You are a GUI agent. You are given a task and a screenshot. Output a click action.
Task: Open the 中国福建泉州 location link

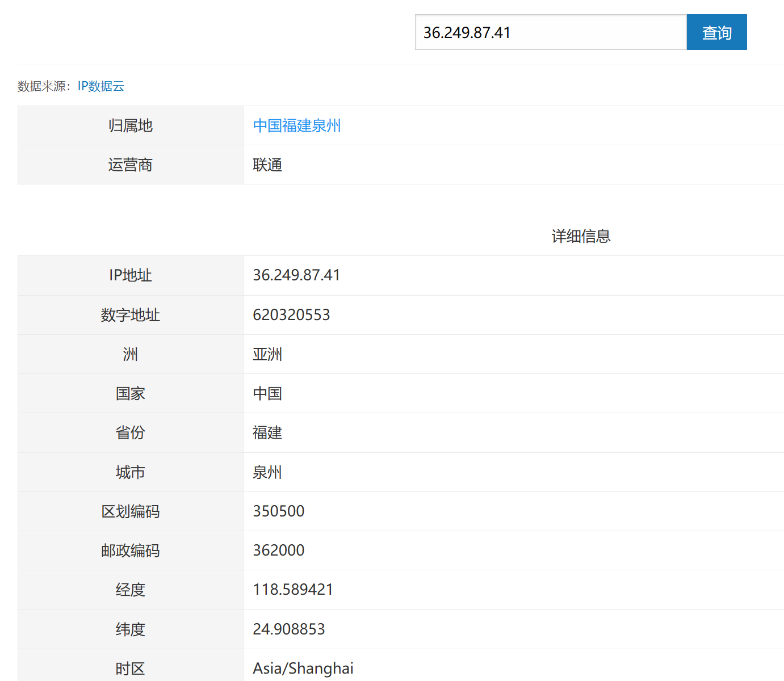(x=297, y=125)
